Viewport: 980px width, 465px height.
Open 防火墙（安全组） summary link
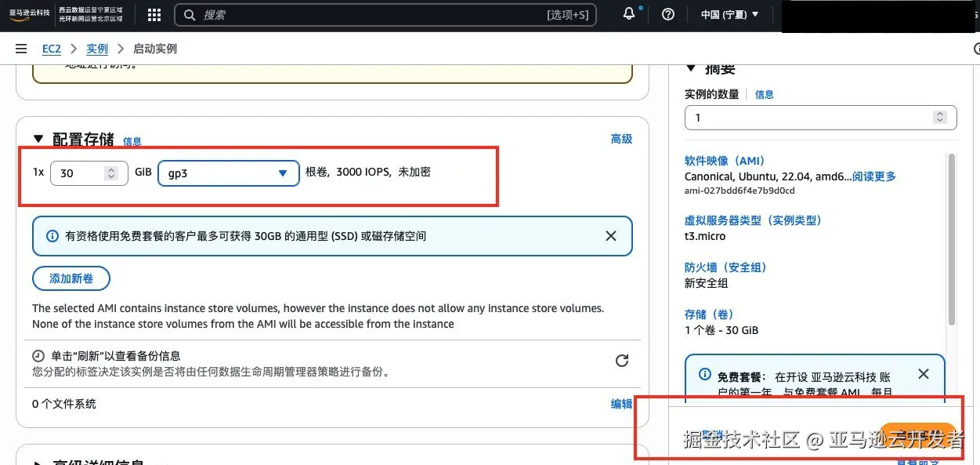pyautogui.click(x=725, y=267)
